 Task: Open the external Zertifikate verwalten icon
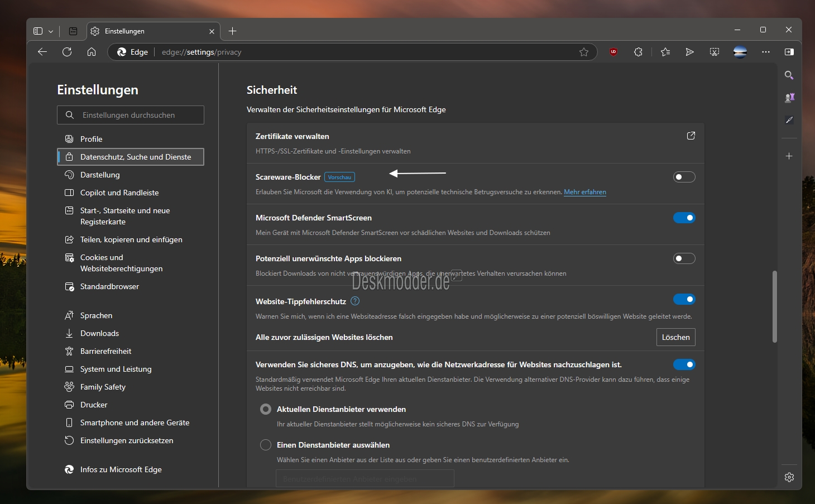coord(691,136)
